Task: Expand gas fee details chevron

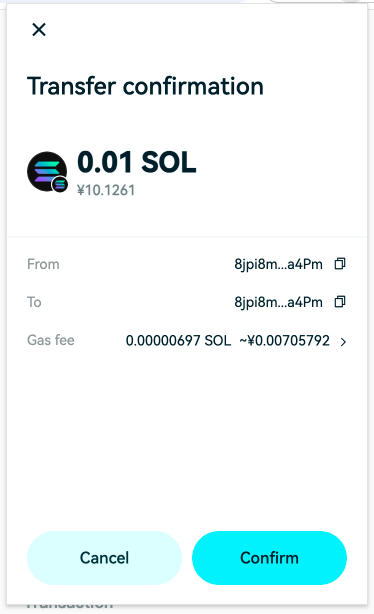Action: click(343, 342)
